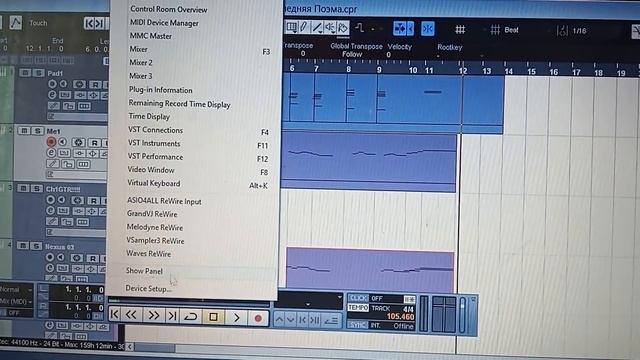Click Show Panel in the menu
Screen dimensions: 640x360
point(144,271)
